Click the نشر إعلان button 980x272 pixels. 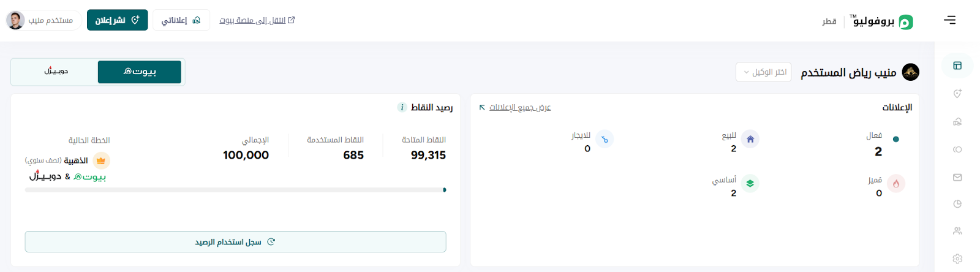[117, 20]
